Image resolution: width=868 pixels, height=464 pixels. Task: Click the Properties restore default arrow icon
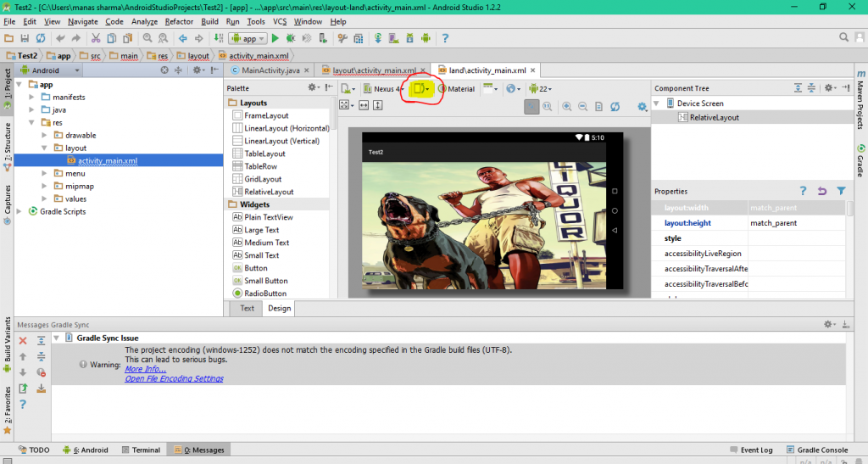[822, 191]
